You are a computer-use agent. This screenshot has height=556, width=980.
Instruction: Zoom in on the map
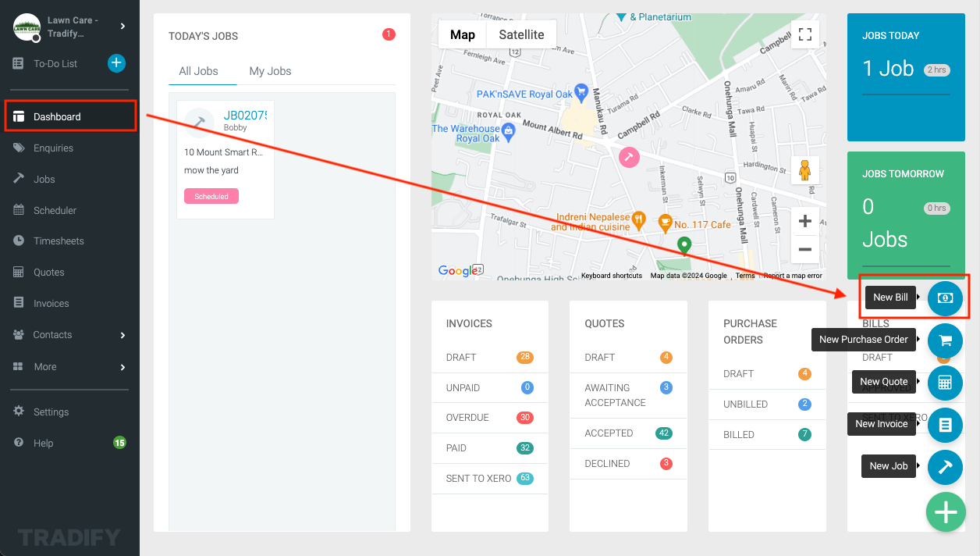click(804, 221)
